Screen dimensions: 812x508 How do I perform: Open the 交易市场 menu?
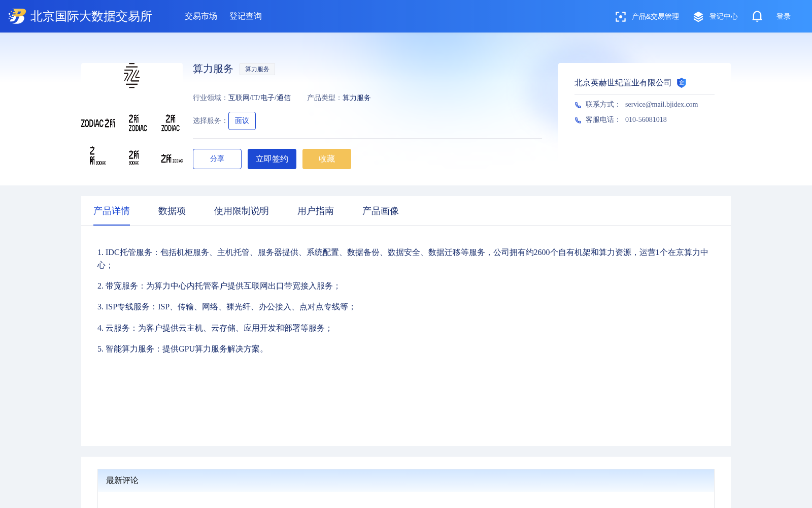click(x=201, y=16)
